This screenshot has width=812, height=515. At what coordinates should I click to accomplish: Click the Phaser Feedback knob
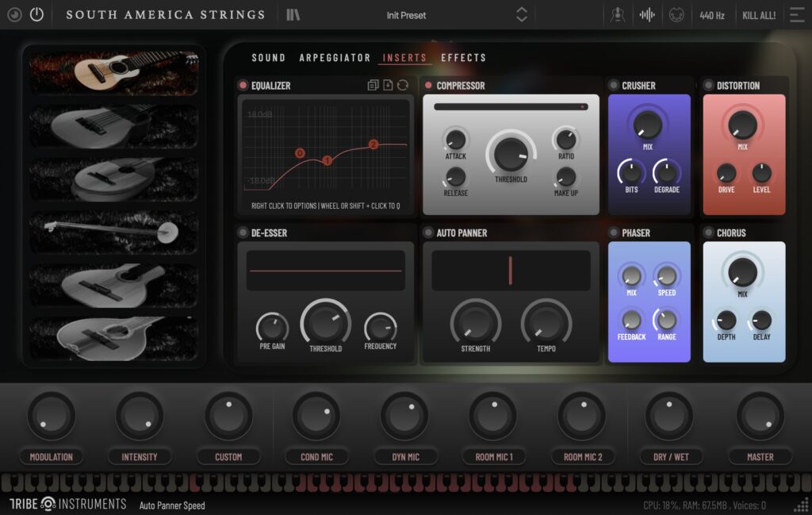(631, 321)
